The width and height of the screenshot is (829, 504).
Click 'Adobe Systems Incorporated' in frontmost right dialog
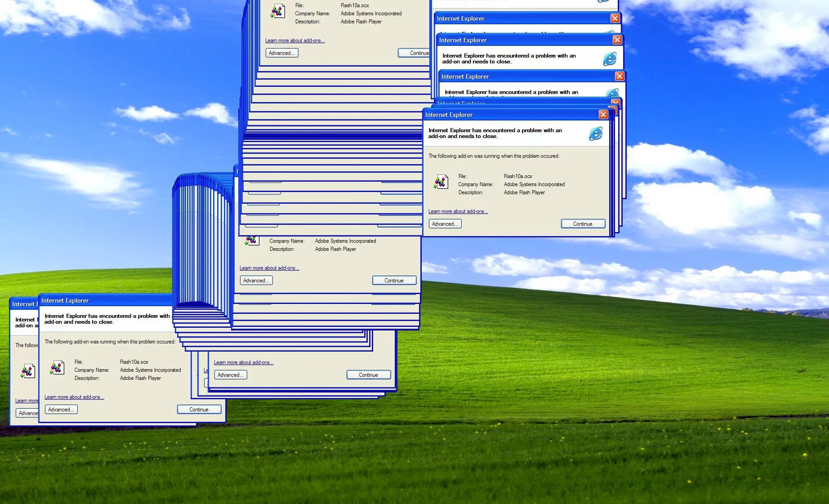(534, 184)
